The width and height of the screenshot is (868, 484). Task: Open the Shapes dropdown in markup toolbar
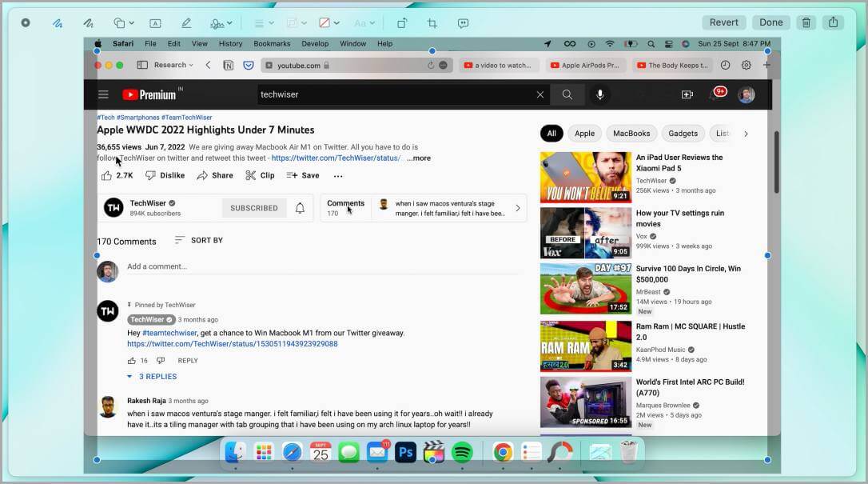coord(124,23)
